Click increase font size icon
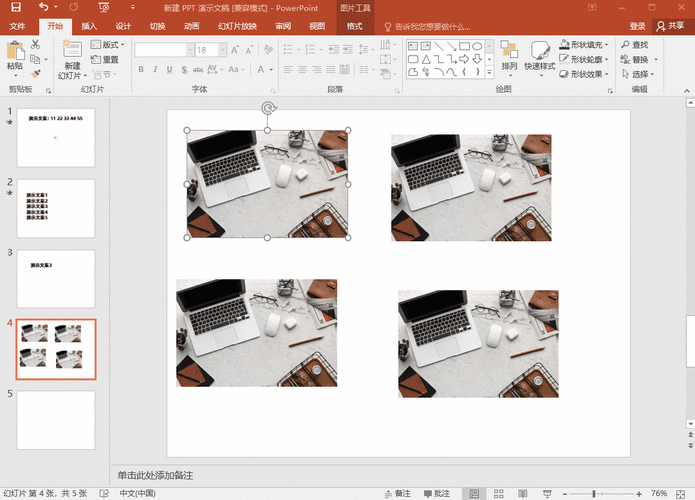 click(x=235, y=50)
